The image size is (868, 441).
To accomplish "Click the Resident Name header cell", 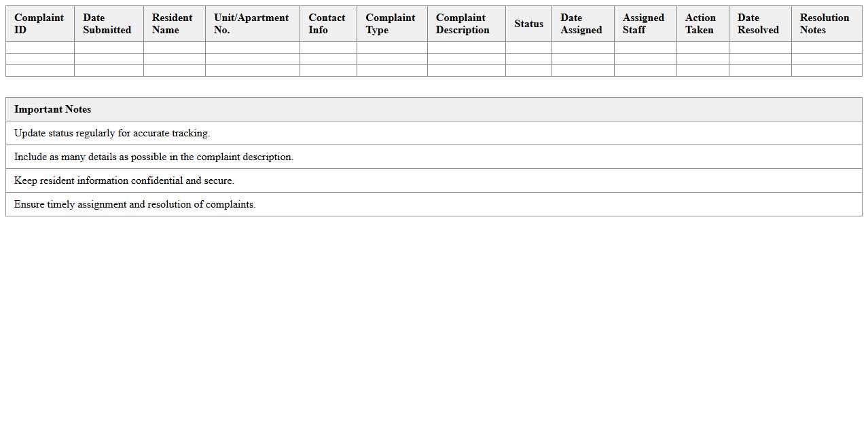I will click(173, 24).
